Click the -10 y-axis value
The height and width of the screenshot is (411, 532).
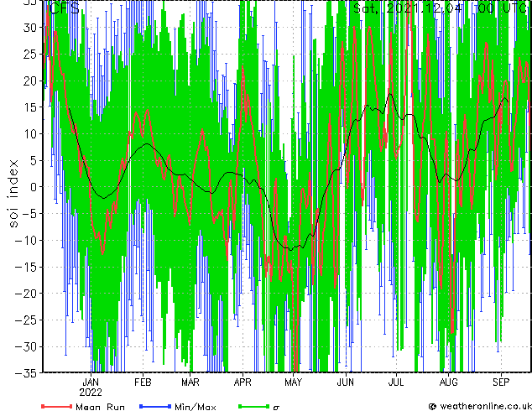point(26,241)
